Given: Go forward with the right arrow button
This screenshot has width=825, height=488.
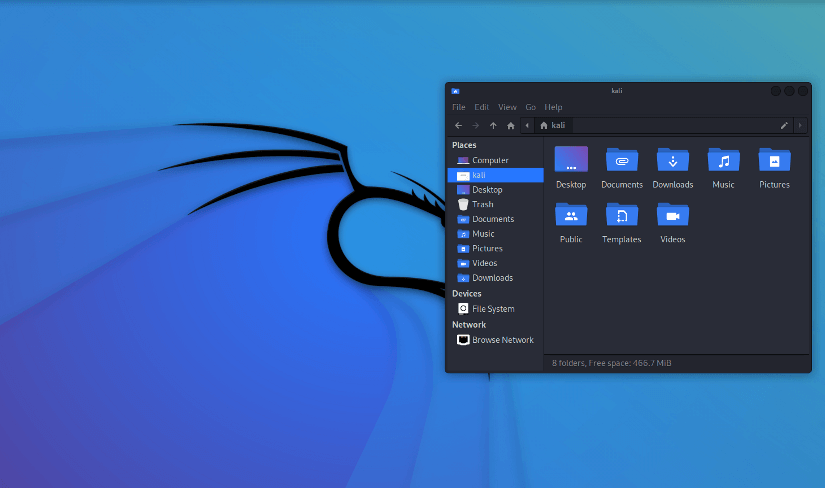Looking at the screenshot, I should [x=476, y=125].
